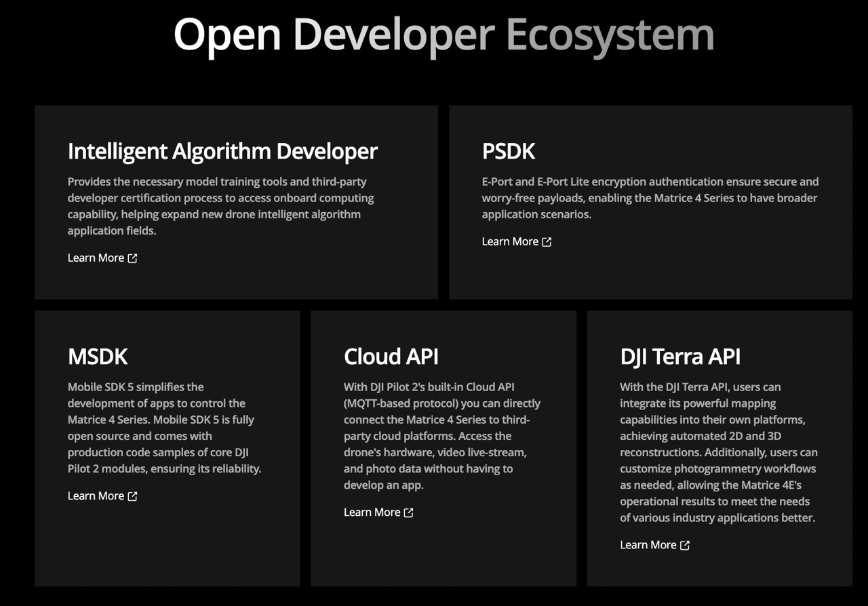Image resolution: width=868 pixels, height=606 pixels.
Task: Select the Cloud API card heading
Action: click(391, 357)
